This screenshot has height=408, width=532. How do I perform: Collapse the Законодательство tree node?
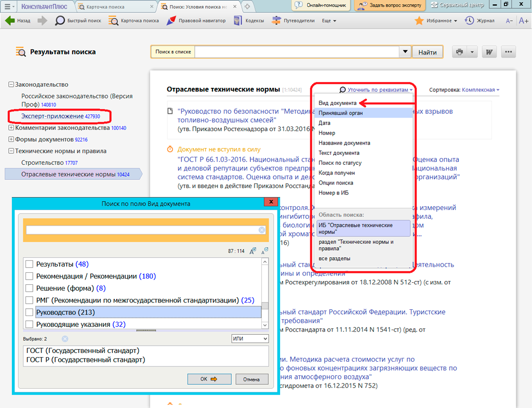coord(11,85)
